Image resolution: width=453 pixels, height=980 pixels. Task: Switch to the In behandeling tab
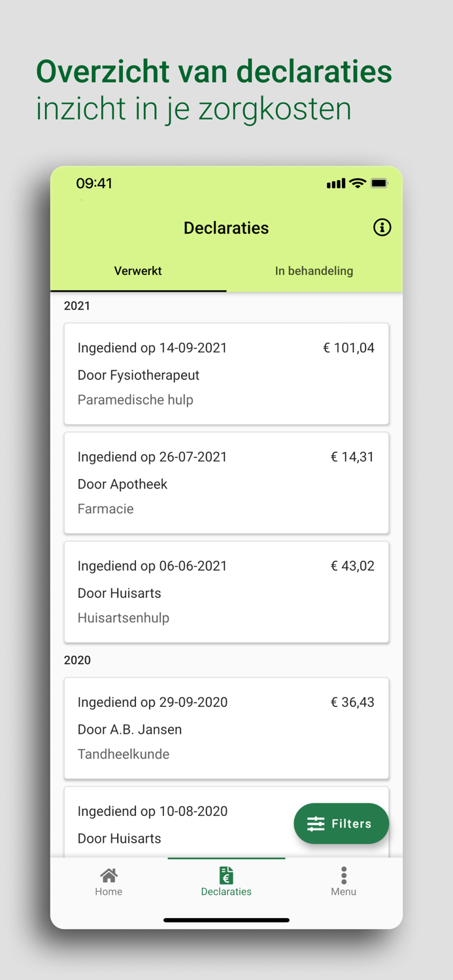(x=314, y=271)
